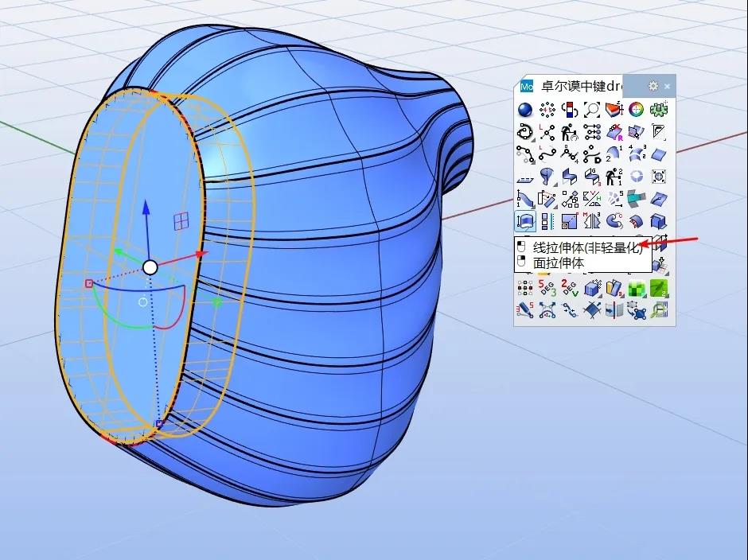Select the magnifier zoom-extents icon

[x=592, y=110]
